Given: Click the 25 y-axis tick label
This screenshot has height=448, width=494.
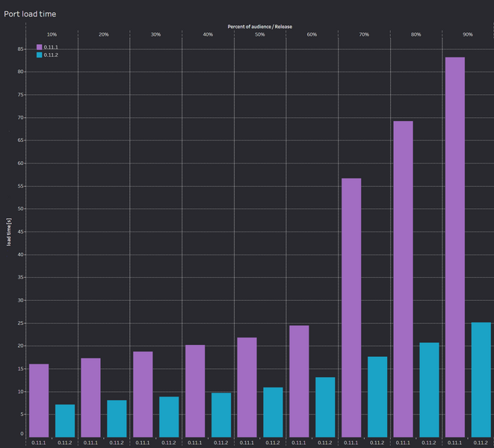Looking at the screenshot, I should coord(20,323).
